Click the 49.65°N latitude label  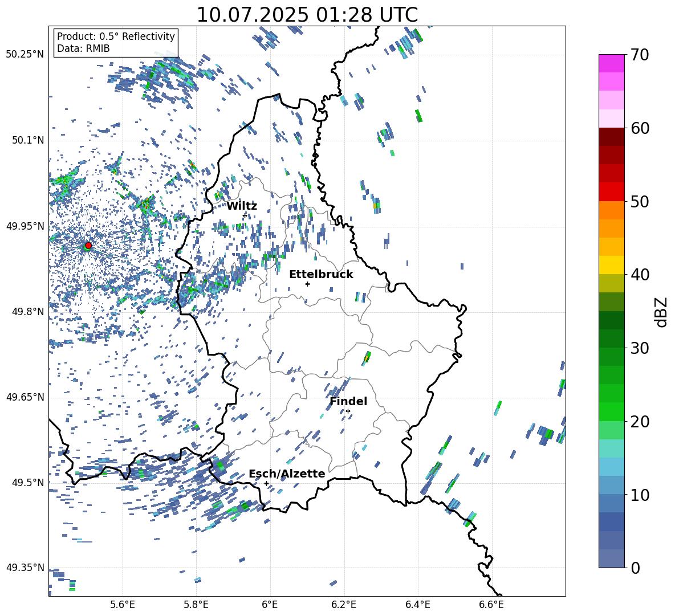pyautogui.click(x=25, y=397)
